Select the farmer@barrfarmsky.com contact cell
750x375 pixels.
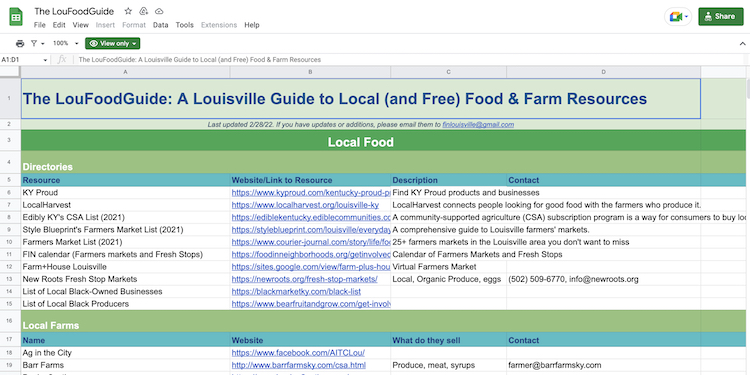(x=604, y=365)
